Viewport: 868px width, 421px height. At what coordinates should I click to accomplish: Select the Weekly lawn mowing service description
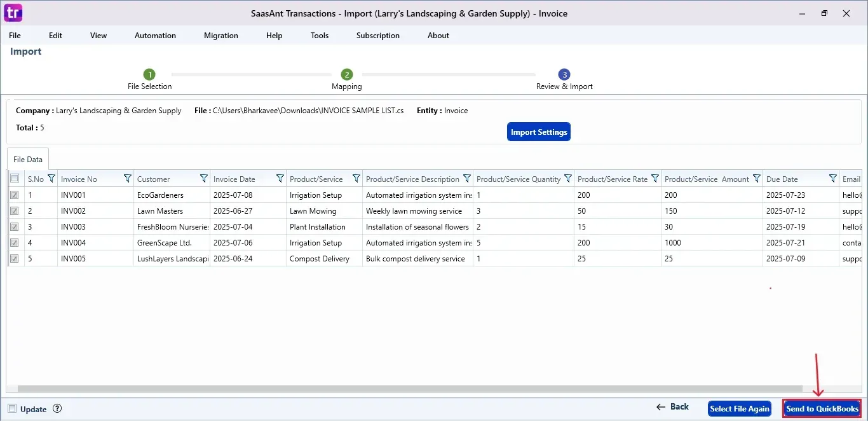pos(417,211)
